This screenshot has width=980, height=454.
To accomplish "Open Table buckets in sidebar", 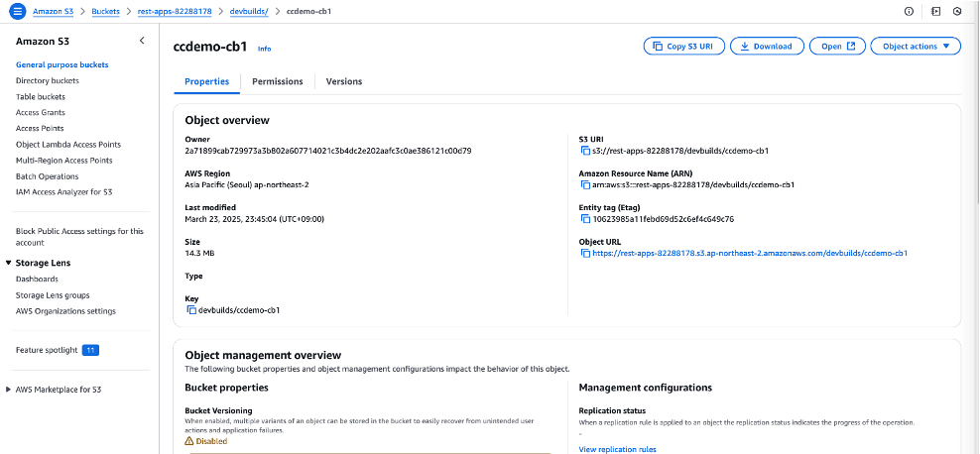I will pos(41,97).
